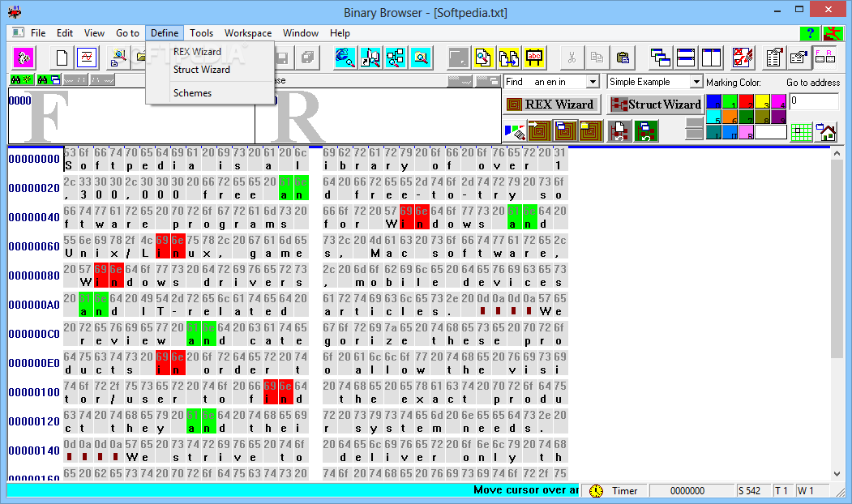Screen dimensions: 852x504
Task: Click the REX spiral with folder icon
Action: 589,131
